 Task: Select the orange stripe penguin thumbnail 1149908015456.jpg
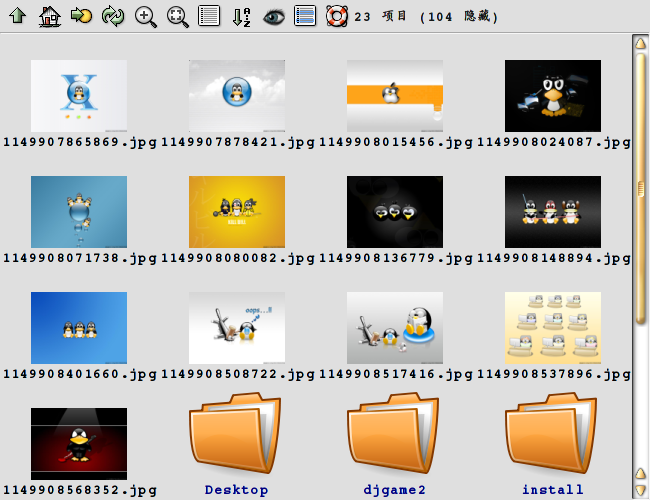(x=395, y=96)
